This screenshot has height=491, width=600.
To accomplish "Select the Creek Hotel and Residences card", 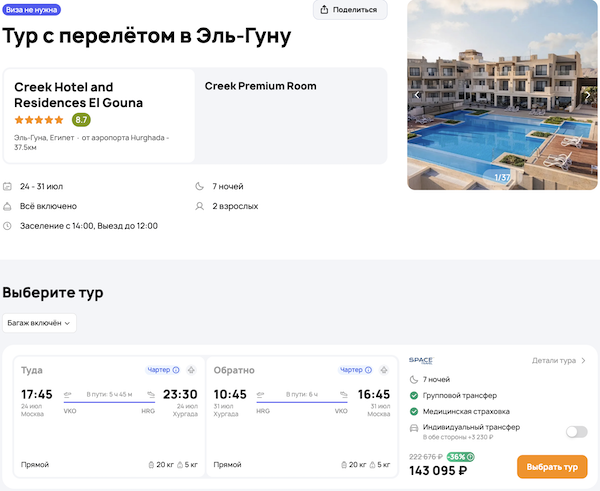I will click(x=99, y=115).
